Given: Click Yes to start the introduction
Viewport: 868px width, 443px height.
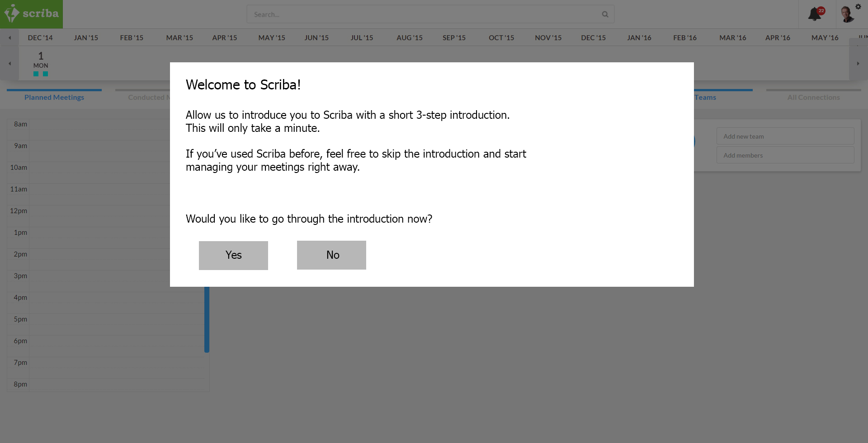Looking at the screenshot, I should pyautogui.click(x=233, y=255).
